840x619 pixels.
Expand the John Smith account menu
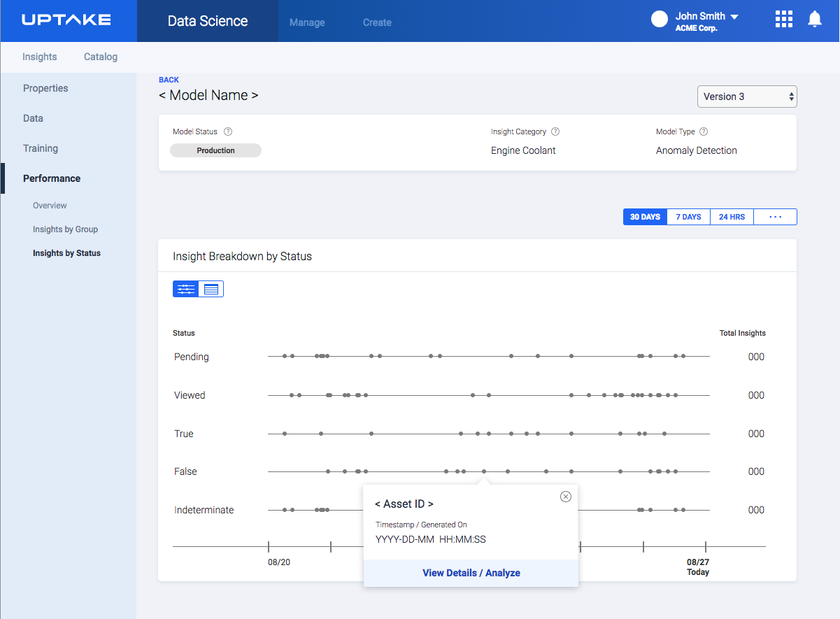pyautogui.click(x=734, y=16)
